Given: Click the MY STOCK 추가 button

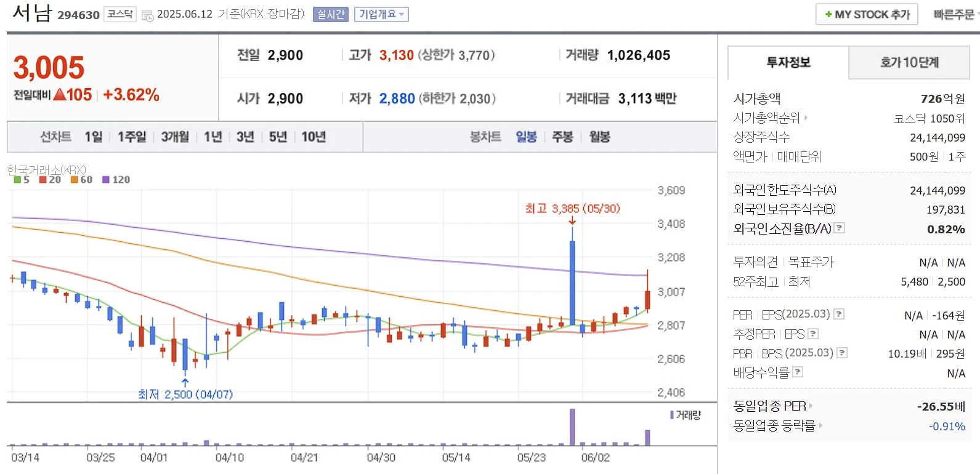Looking at the screenshot, I should click(x=867, y=14).
